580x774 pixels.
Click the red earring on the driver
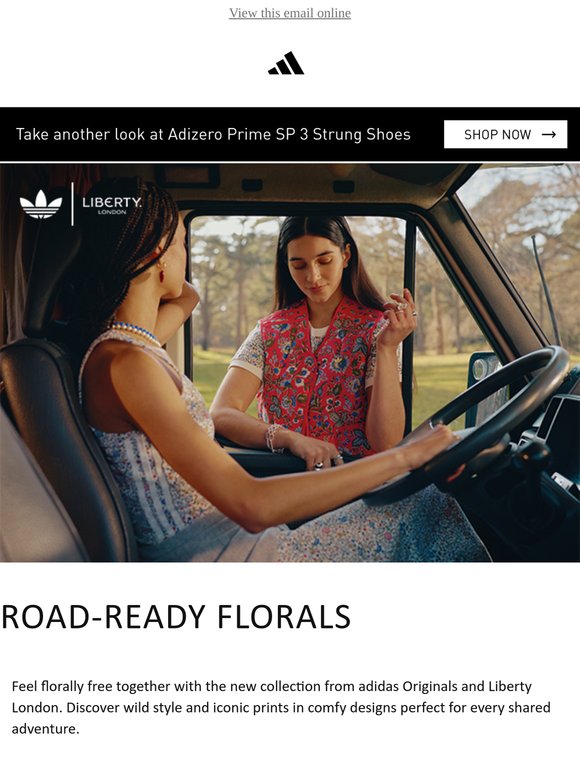click(161, 271)
